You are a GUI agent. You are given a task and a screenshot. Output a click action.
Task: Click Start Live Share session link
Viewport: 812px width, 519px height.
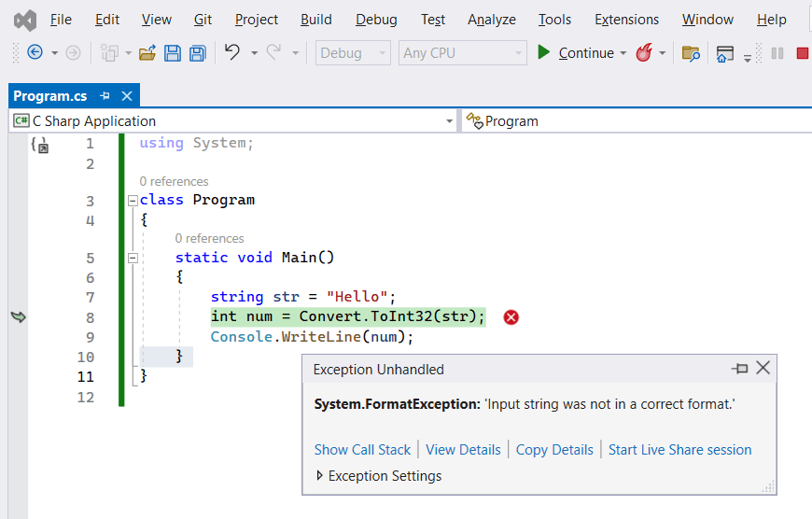point(679,450)
